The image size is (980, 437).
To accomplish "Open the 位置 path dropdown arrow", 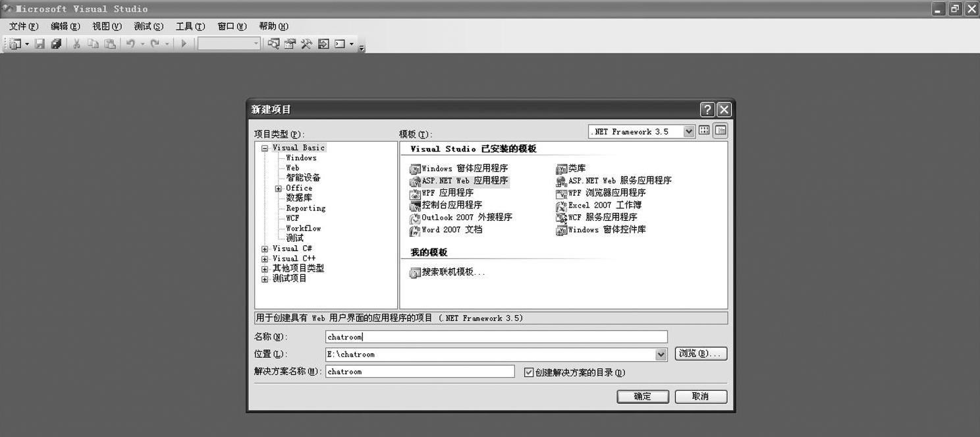I will point(661,355).
